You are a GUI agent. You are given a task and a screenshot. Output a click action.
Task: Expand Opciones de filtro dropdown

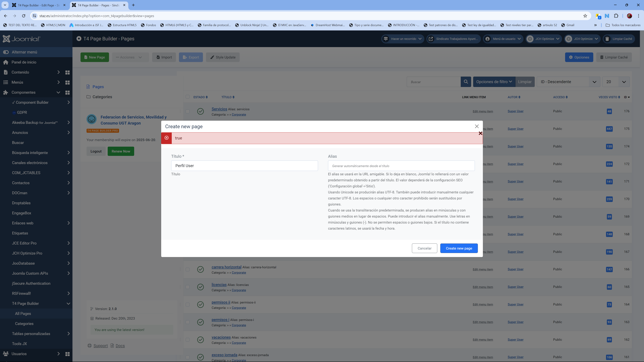point(494,82)
